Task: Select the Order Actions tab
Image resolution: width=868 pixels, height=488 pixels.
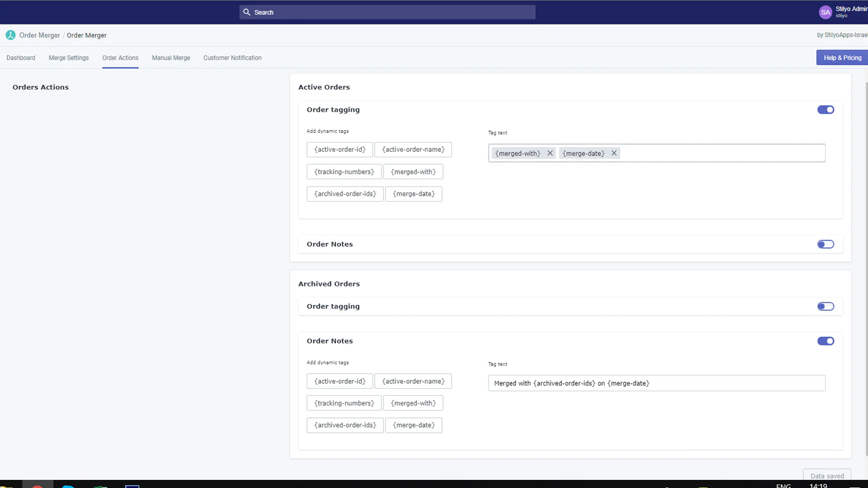Action: (120, 58)
